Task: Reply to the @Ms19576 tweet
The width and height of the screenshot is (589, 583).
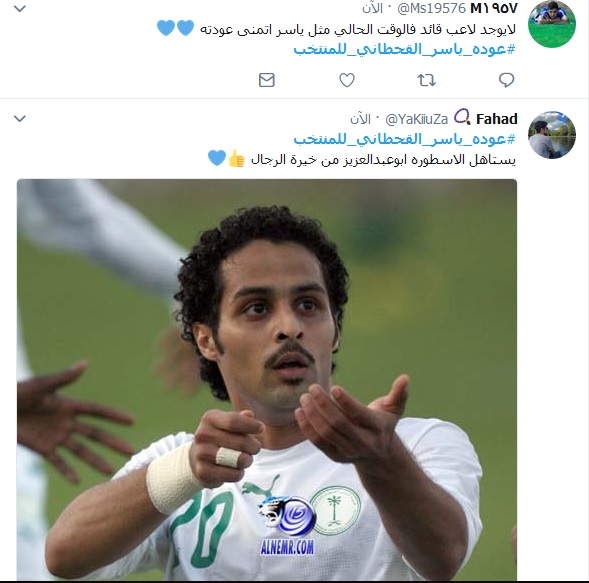Action: (x=506, y=80)
